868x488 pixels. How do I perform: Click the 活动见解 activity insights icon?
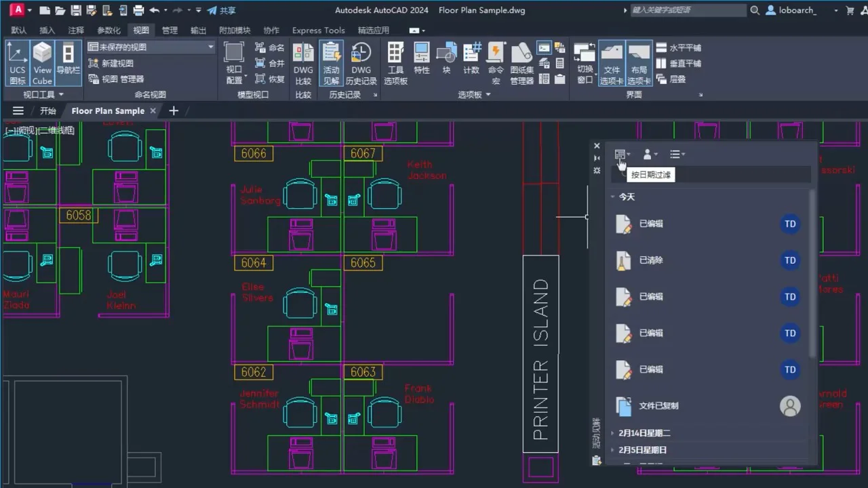tap(331, 62)
